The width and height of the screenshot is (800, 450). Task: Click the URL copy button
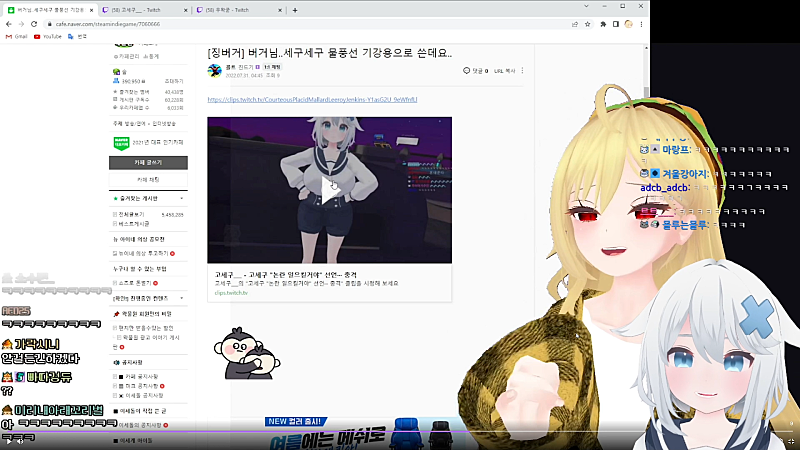coord(505,71)
